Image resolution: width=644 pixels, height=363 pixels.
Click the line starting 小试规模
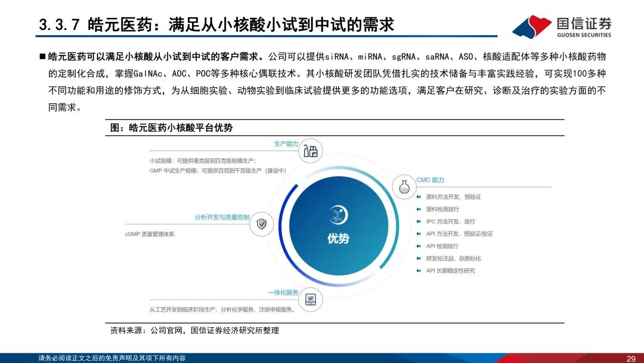(203, 161)
